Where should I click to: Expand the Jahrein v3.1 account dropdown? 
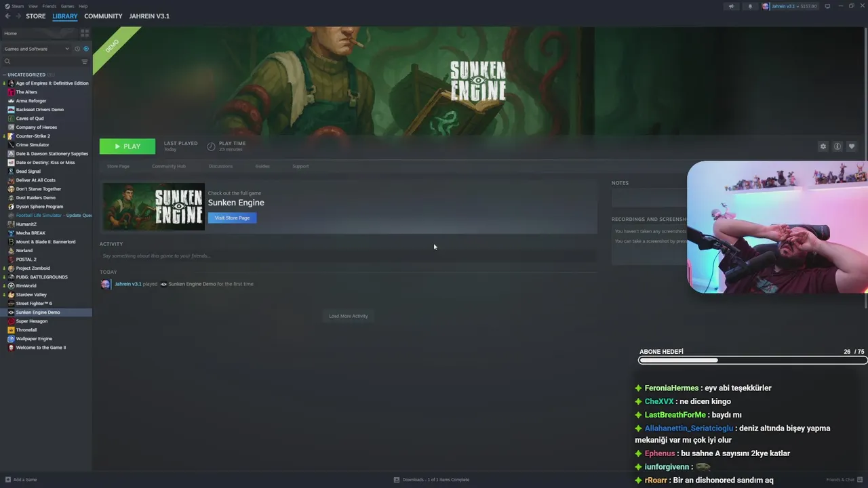(789, 6)
